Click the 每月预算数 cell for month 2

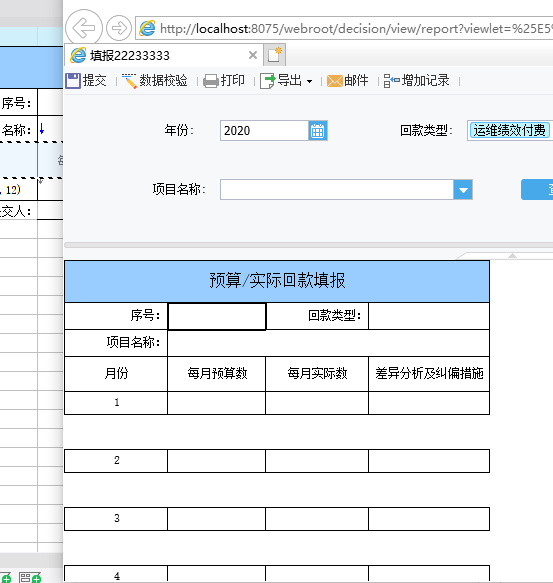coord(217,461)
